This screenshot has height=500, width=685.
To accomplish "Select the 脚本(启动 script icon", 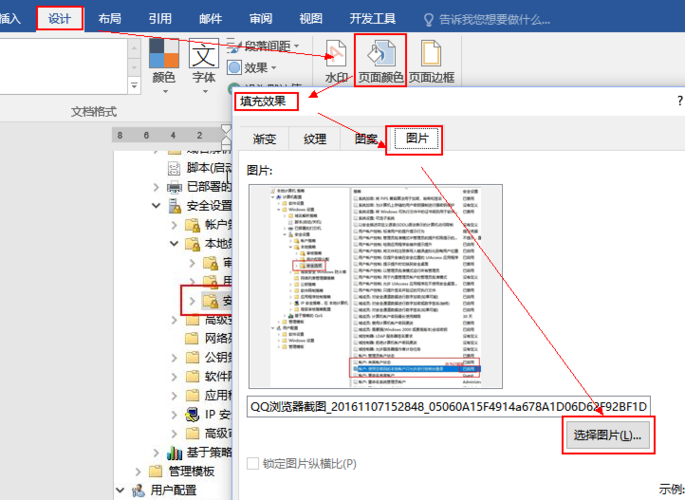I will (174, 168).
